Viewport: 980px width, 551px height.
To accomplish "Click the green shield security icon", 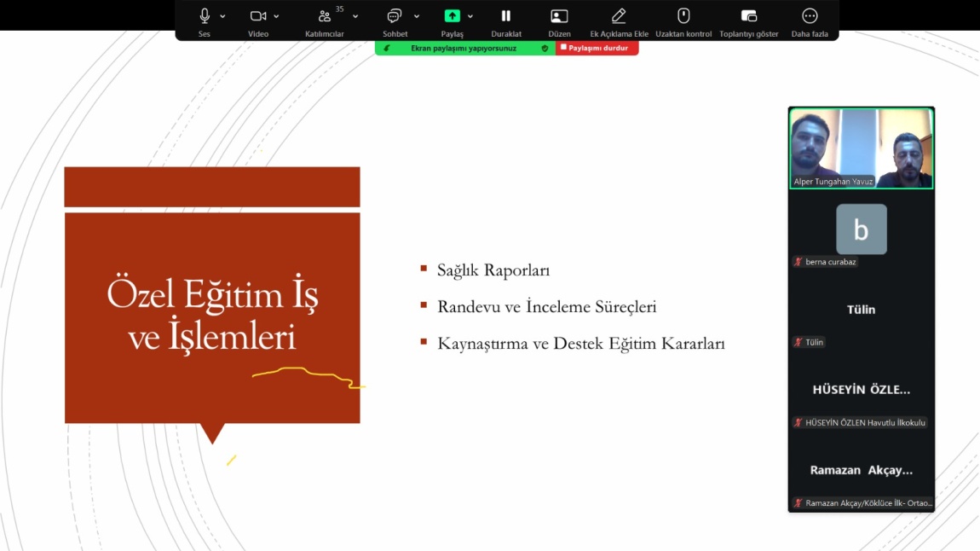I will tap(545, 49).
